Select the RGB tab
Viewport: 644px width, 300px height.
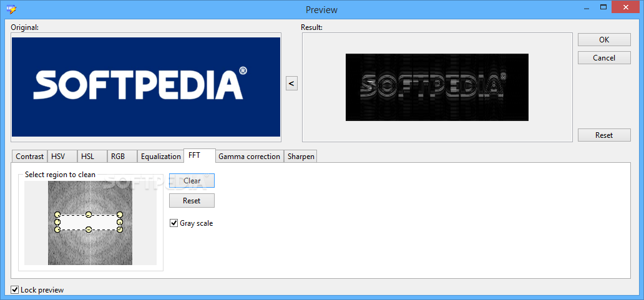(x=122, y=157)
